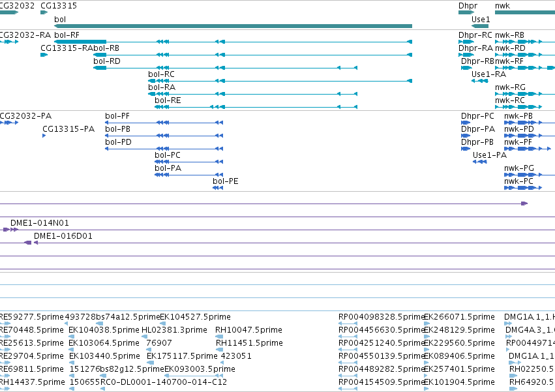555x392 pixels.
Task: Click DME1-016D01 feature label
Action: tap(63, 236)
